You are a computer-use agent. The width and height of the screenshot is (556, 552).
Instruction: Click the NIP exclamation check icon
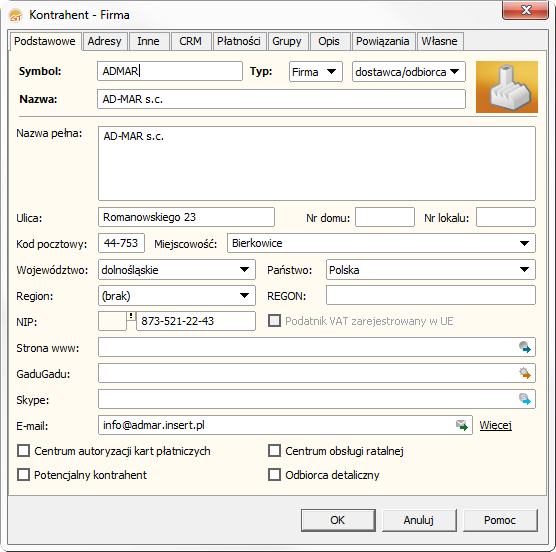(x=131, y=316)
